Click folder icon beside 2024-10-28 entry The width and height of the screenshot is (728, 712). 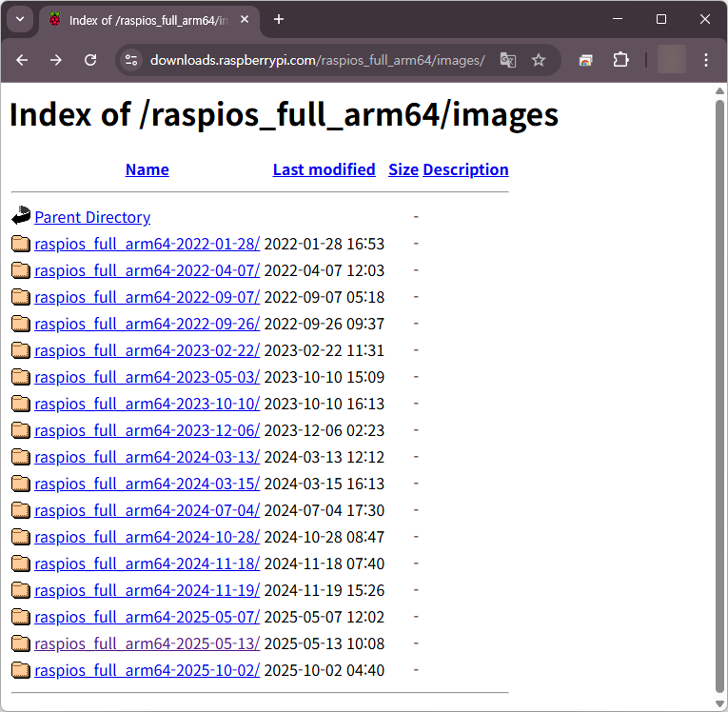point(21,537)
